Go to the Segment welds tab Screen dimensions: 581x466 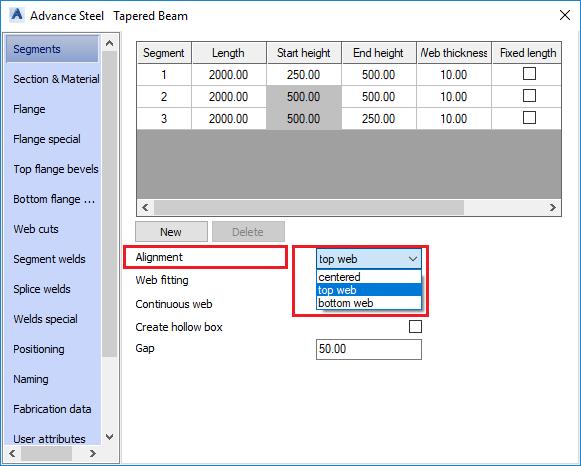[49, 259]
